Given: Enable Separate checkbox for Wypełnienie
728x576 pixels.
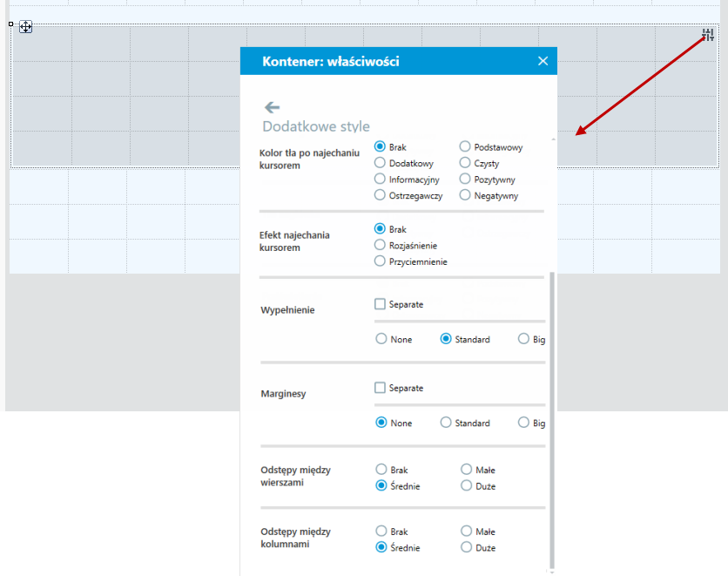Looking at the screenshot, I should click(380, 304).
